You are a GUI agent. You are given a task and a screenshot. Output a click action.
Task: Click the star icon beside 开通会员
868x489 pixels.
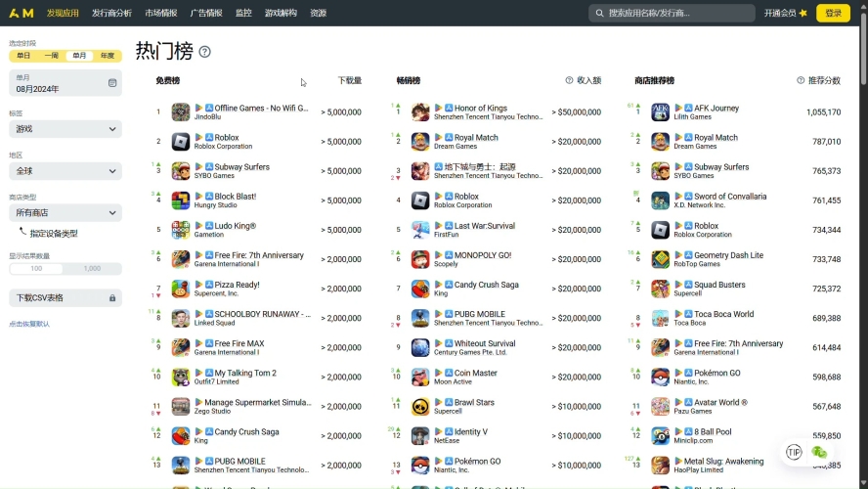click(803, 13)
